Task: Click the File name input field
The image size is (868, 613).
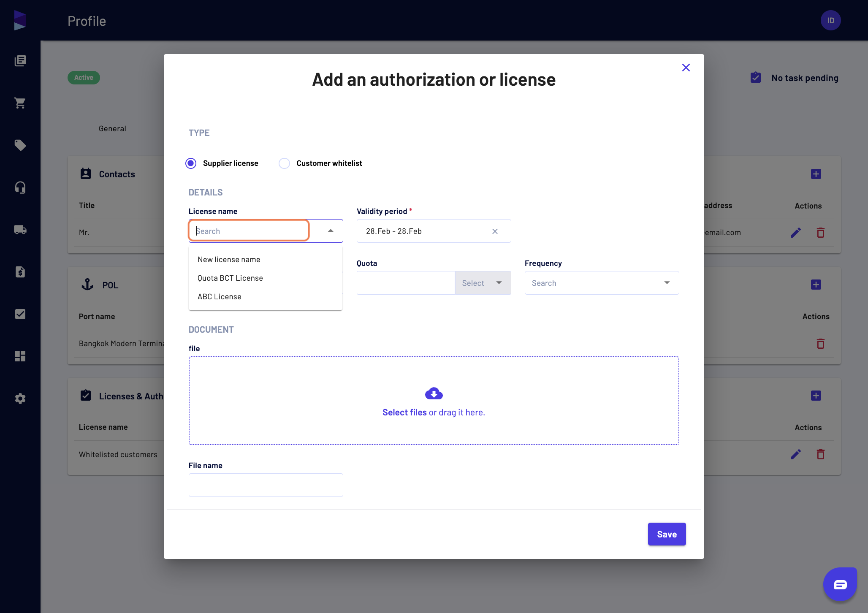Action: (x=266, y=485)
